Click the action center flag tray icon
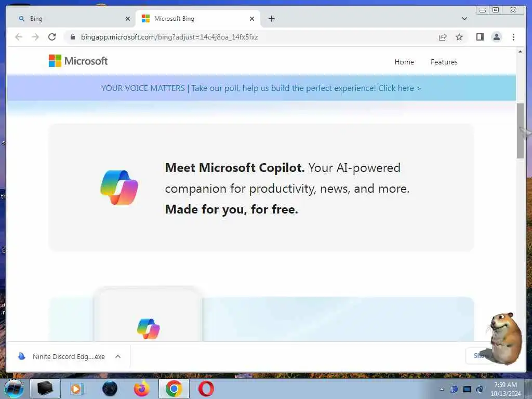Image resolution: width=532 pixels, height=399 pixels. click(x=454, y=389)
